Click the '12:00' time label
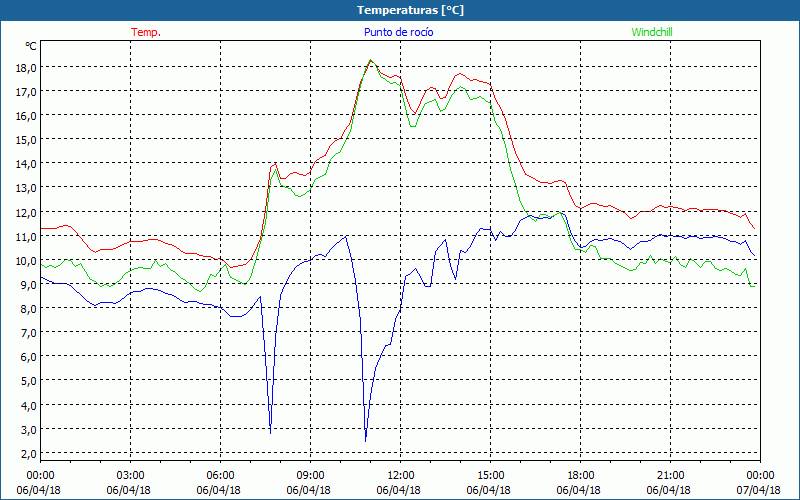This screenshot has width=800, height=500. 401,476
